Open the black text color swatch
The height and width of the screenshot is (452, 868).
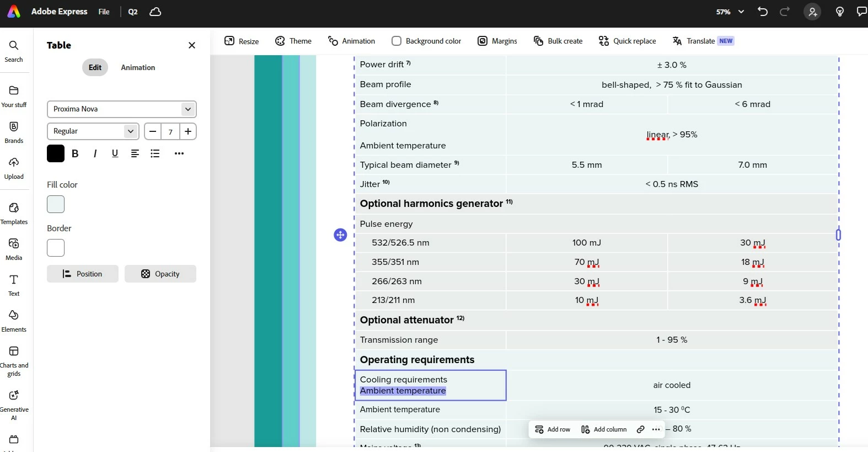(x=56, y=153)
